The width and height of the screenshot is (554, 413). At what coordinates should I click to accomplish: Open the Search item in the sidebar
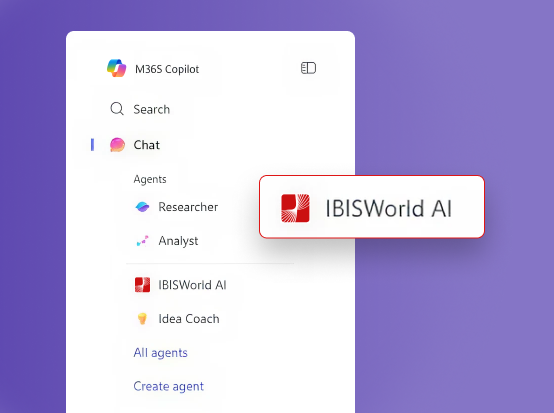click(x=152, y=109)
